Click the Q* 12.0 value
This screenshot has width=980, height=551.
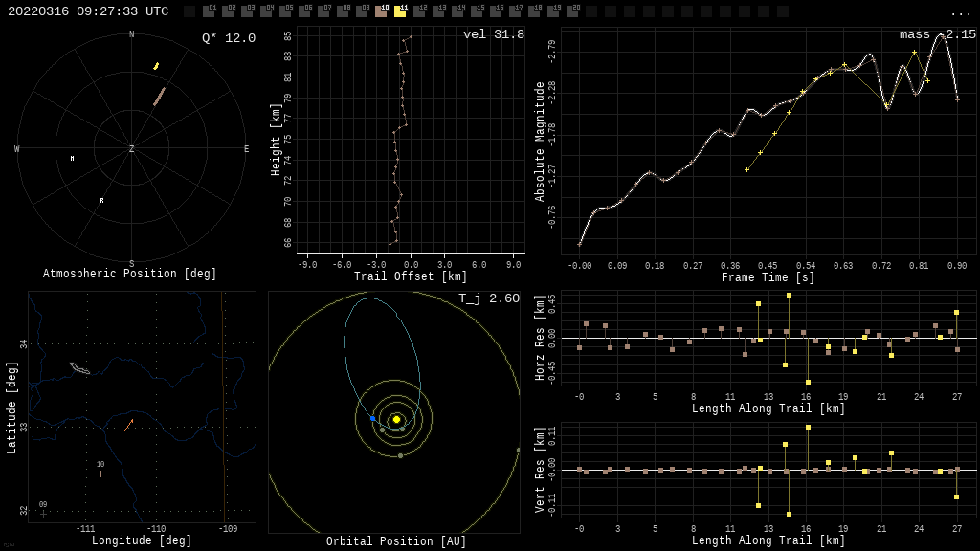tap(229, 38)
